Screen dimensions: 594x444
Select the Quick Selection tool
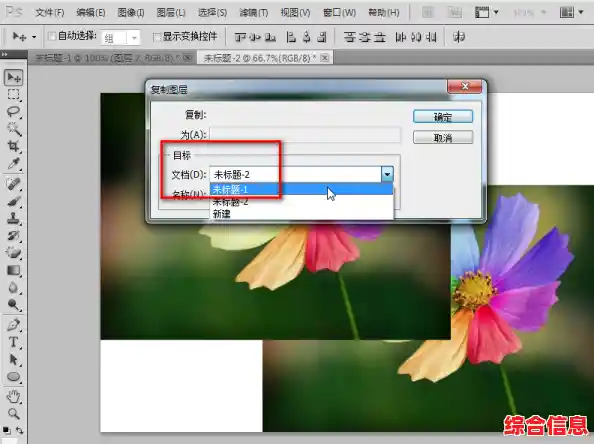coord(14,129)
